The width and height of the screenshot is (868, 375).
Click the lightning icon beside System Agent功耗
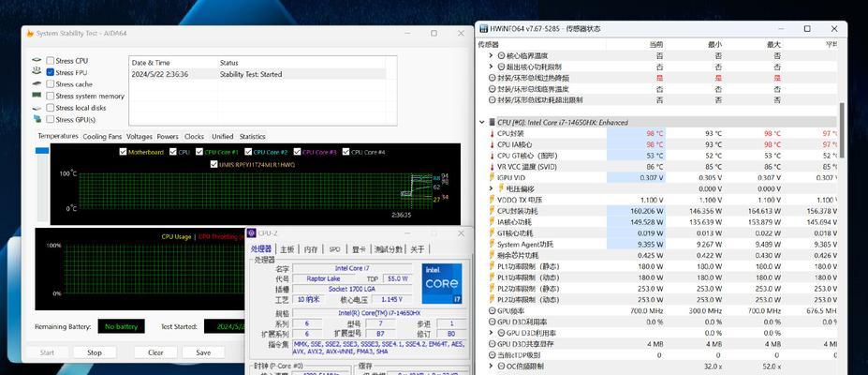(493, 245)
